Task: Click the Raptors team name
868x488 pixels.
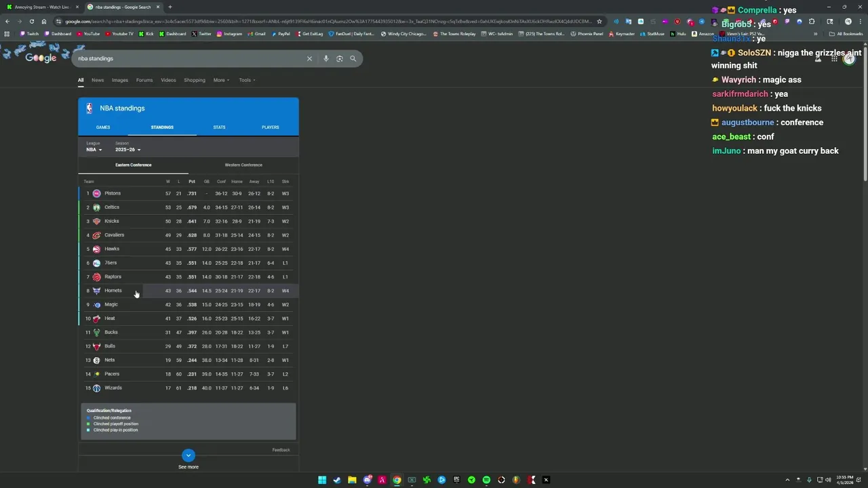Action: 113,277
